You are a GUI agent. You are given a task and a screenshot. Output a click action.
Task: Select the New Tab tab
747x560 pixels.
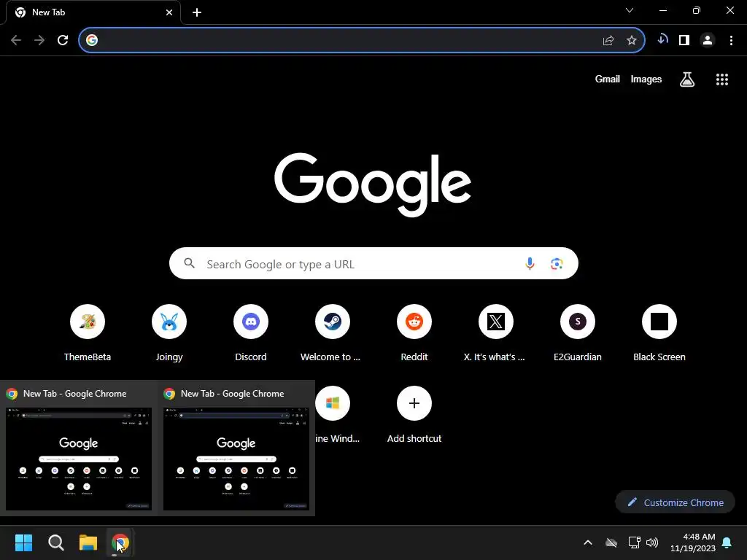[93, 12]
